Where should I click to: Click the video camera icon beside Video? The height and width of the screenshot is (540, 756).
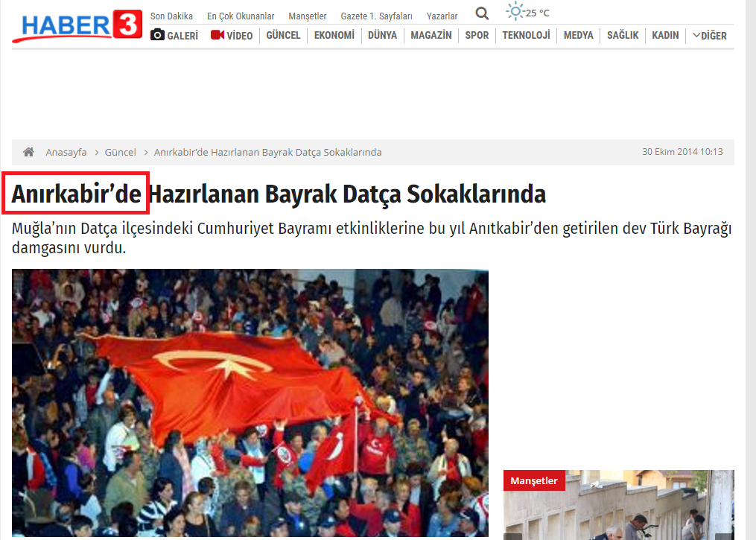point(217,35)
